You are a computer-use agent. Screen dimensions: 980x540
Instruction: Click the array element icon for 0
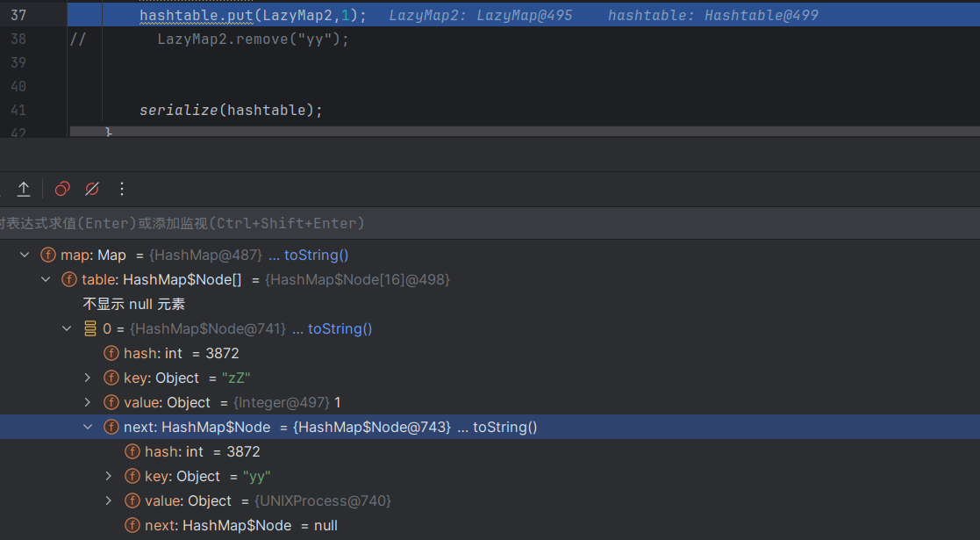[90, 328]
